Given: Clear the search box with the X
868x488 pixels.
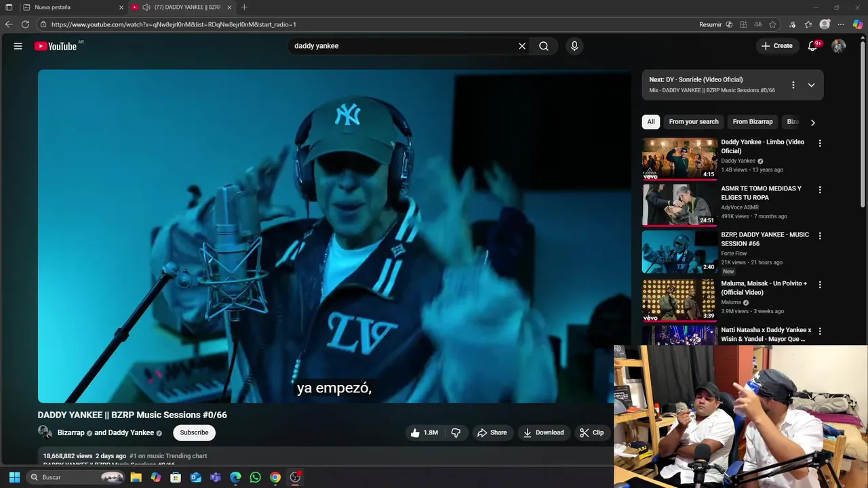Looking at the screenshot, I should click(x=522, y=46).
